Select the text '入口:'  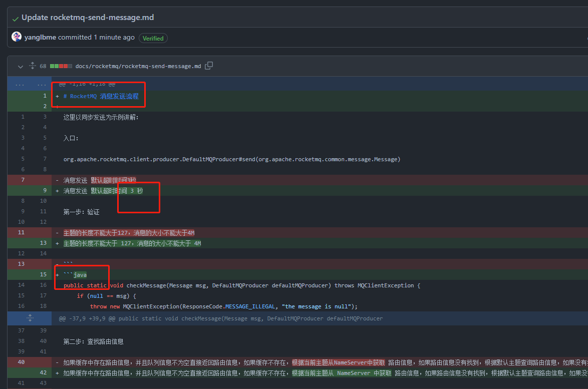(71, 138)
